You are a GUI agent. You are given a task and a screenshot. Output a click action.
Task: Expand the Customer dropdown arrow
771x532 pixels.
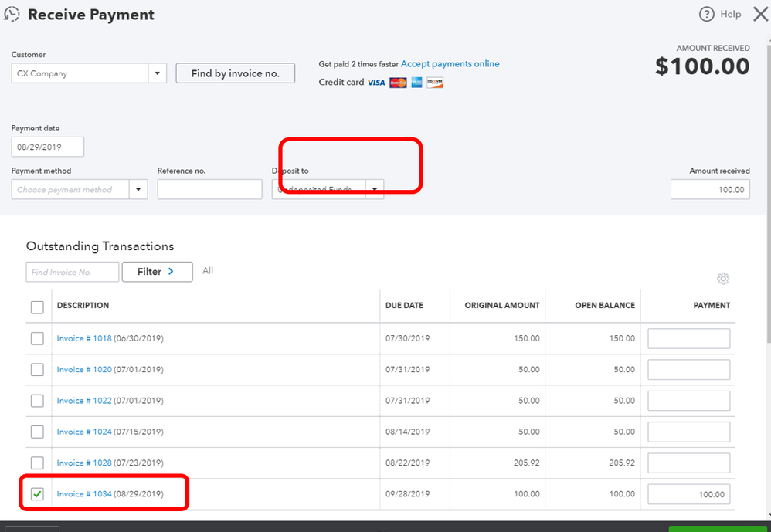[158, 73]
